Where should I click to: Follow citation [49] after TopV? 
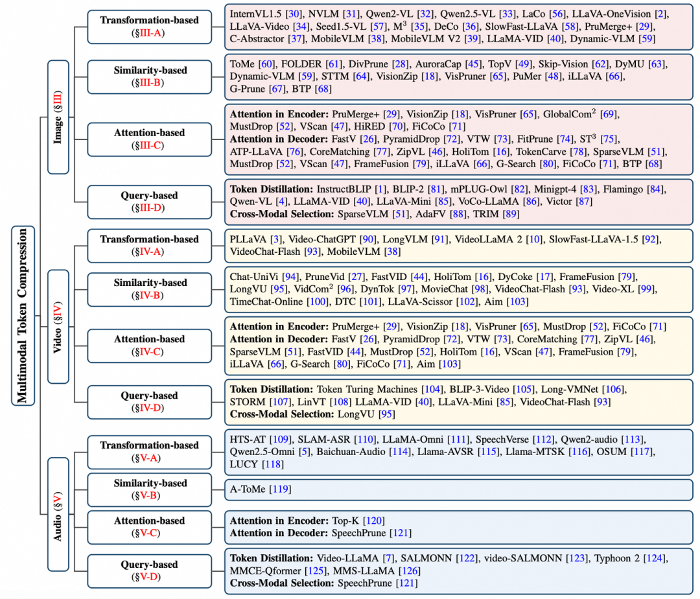point(523,64)
